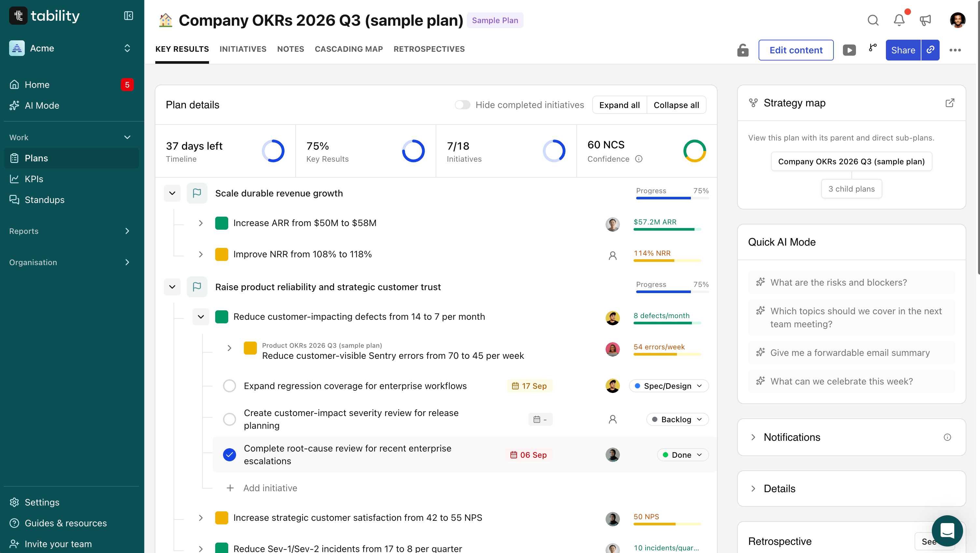
Task: Set due date on empty calendar chip
Action: coord(540,420)
